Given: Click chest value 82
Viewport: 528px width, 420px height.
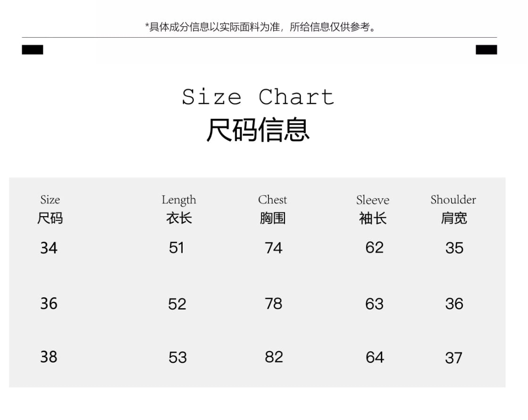Looking at the screenshot, I should point(274,357).
